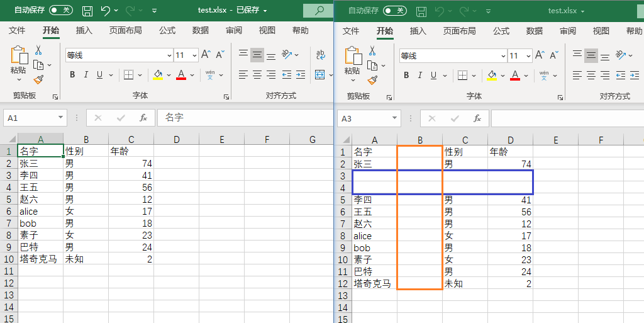
Task: Apply Italic formatting in the right window
Action: point(420,75)
